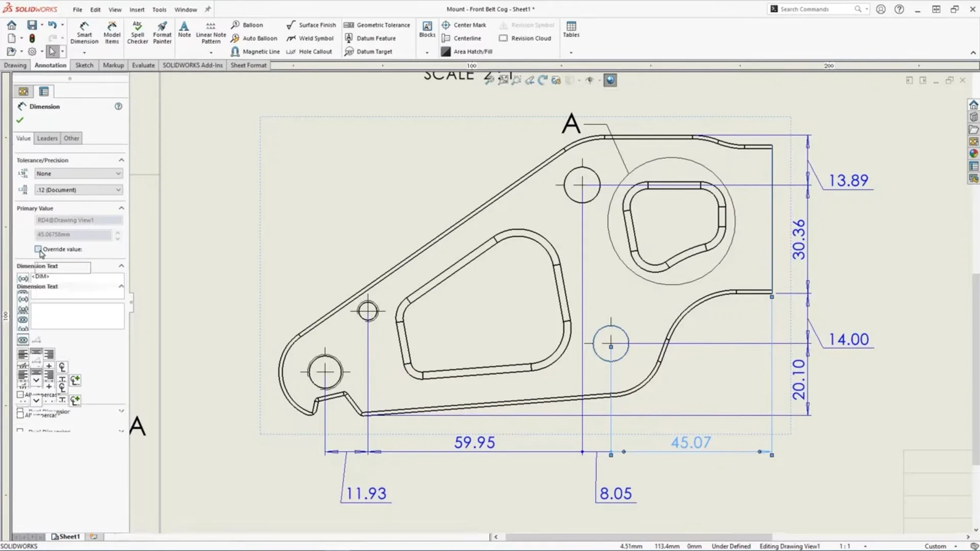Open the Help icon in the title bar

coord(899,9)
